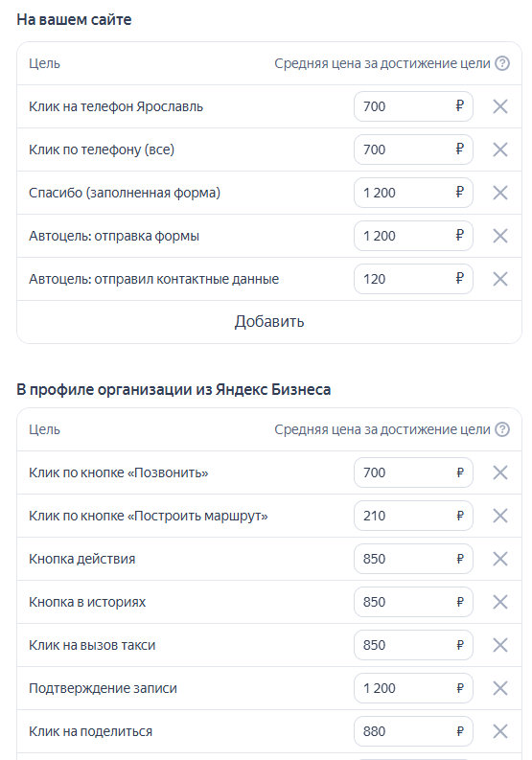Delete the «Автоцель: отправка формы» goal

pos(500,236)
